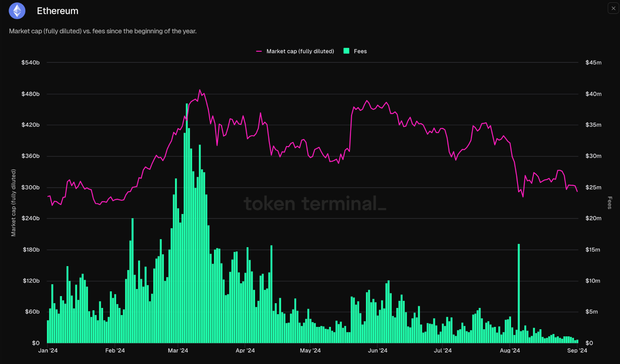The image size is (620, 364).
Task: Click the $240b left axis label
Action: click(x=30, y=218)
